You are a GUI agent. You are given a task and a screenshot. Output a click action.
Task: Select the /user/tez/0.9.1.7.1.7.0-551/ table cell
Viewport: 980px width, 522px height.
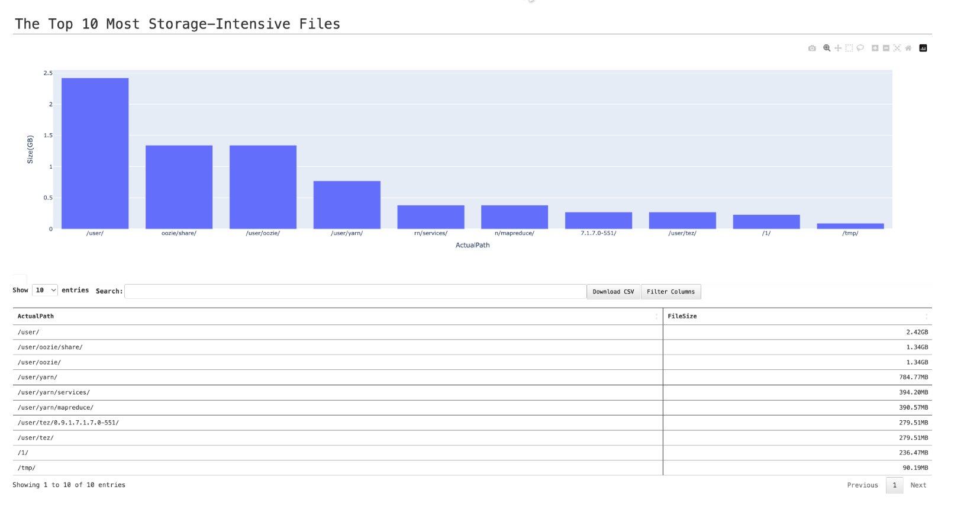[337, 423]
